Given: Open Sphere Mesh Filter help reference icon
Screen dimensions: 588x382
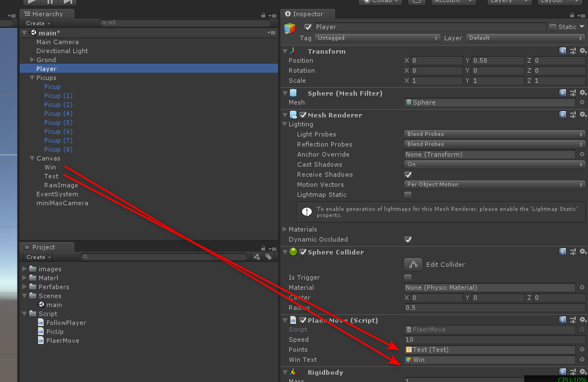Looking at the screenshot, I should pyautogui.click(x=562, y=93).
